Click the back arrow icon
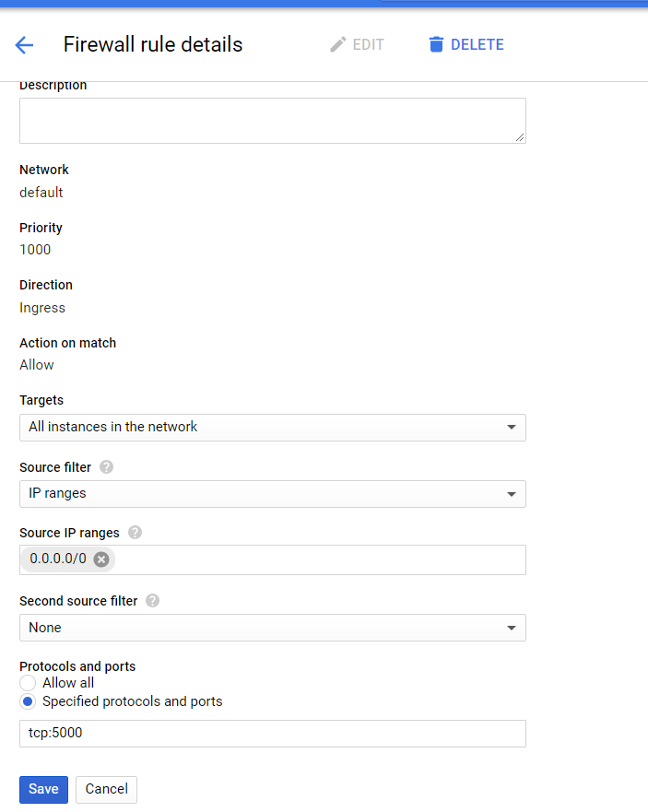This screenshot has width=648, height=812. 24,45
